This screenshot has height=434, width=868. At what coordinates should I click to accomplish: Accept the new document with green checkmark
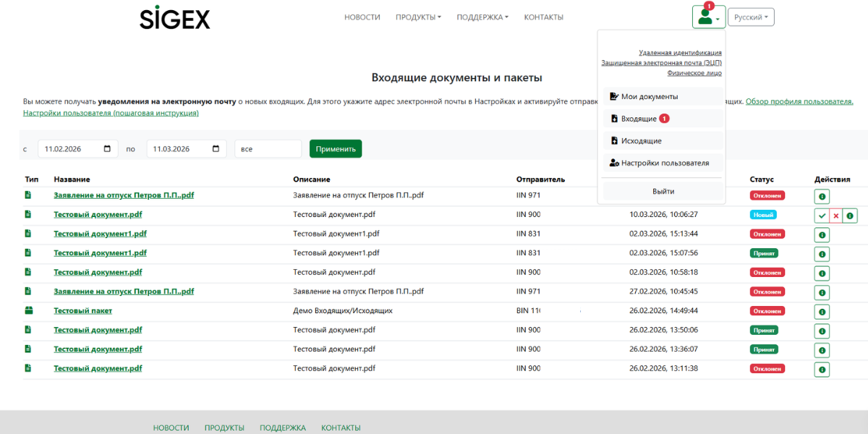pyautogui.click(x=822, y=216)
